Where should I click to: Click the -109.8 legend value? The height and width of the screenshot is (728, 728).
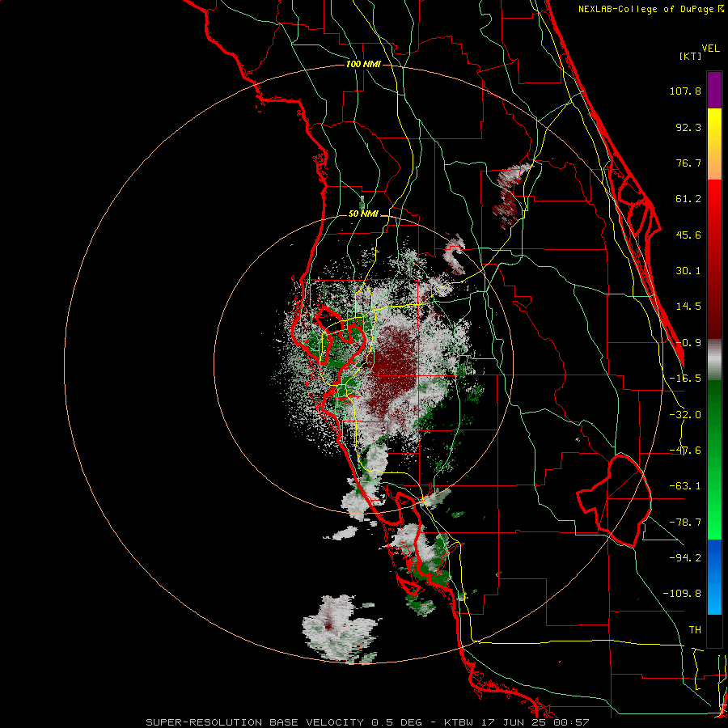pyautogui.click(x=682, y=594)
